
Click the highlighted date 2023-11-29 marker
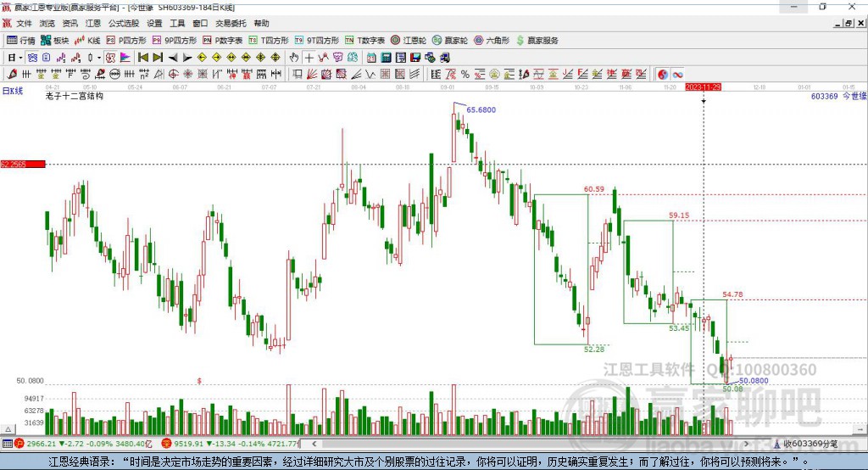pyautogui.click(x=703, y=87)
